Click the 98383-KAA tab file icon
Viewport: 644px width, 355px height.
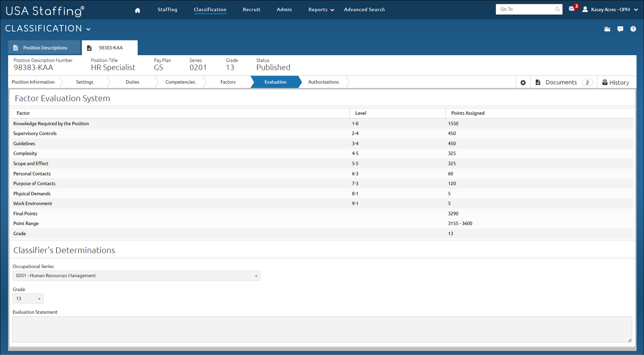89,48
